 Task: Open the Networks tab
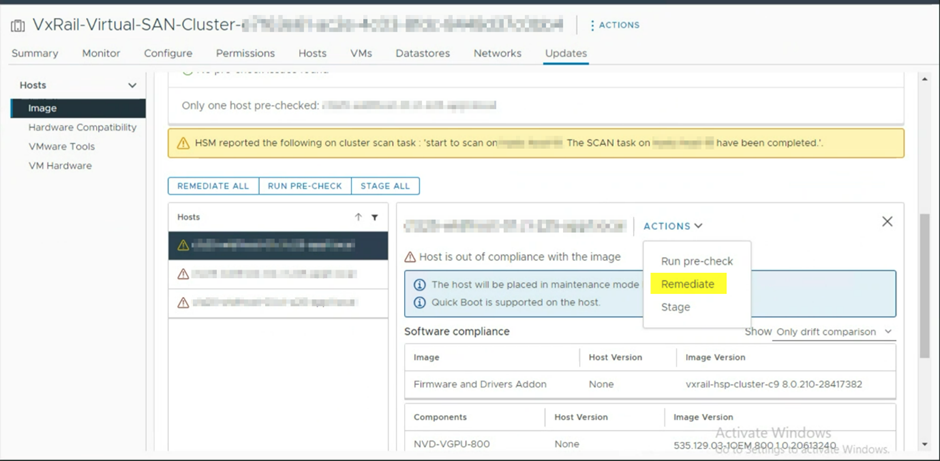498,53
